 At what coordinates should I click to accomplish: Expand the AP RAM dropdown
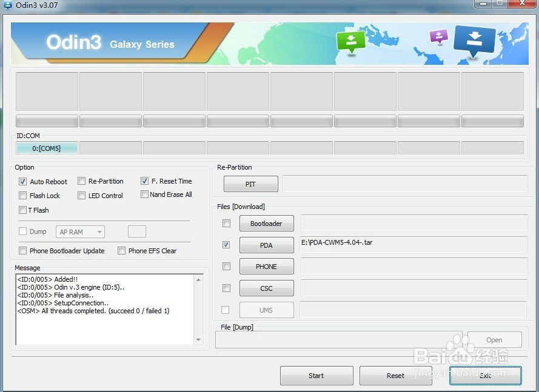(x=81, y=232)
